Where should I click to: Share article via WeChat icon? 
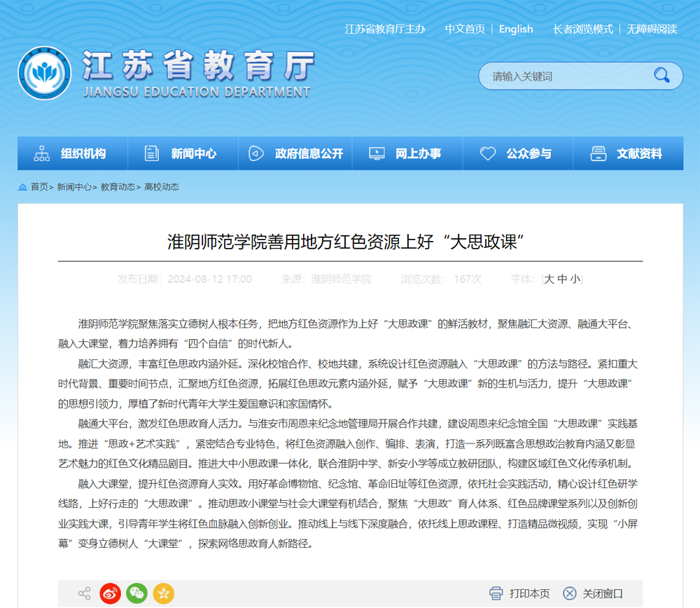(x=137, y=593)
